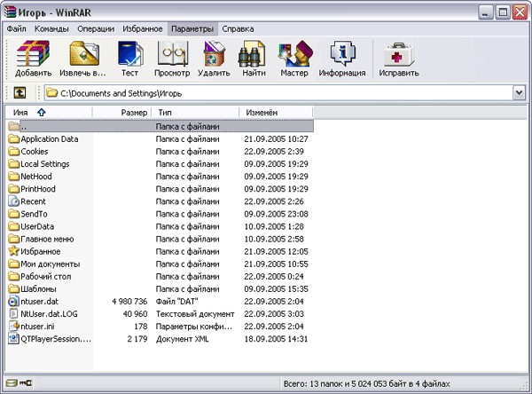Sort by the Размер column header
Screen dimensions: 532x394
tap(121, 113)
